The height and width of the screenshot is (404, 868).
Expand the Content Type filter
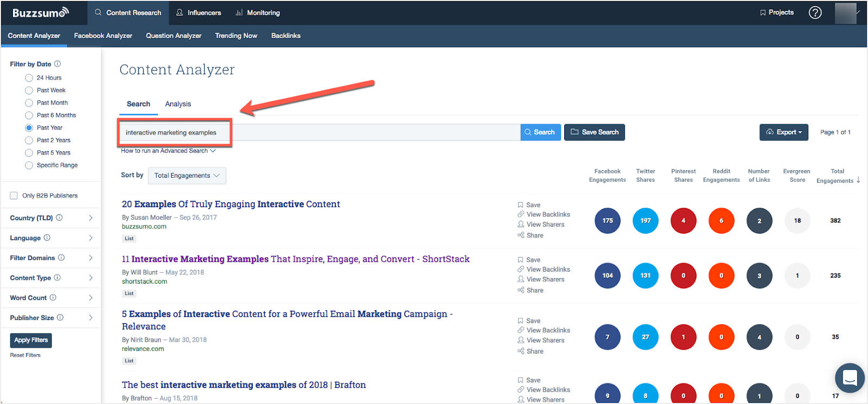click(x=91, y=278)
